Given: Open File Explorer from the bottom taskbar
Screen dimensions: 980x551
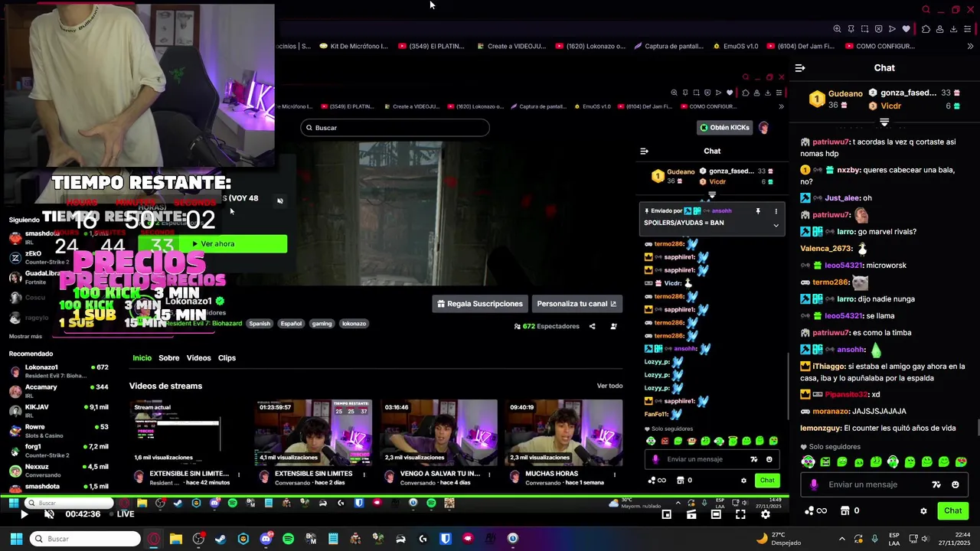Looking at the screenshot, I should coord(176,539).
